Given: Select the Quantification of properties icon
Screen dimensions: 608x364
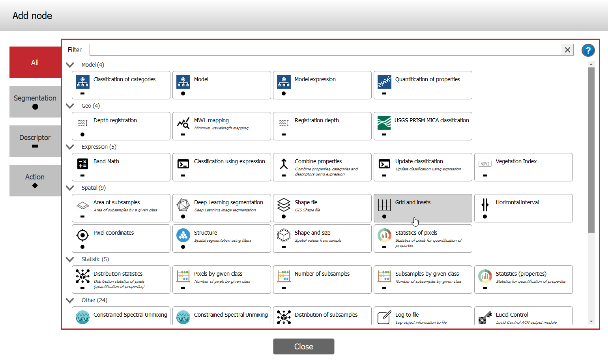Looking at the screenshot, I should (x=384, y=82).
